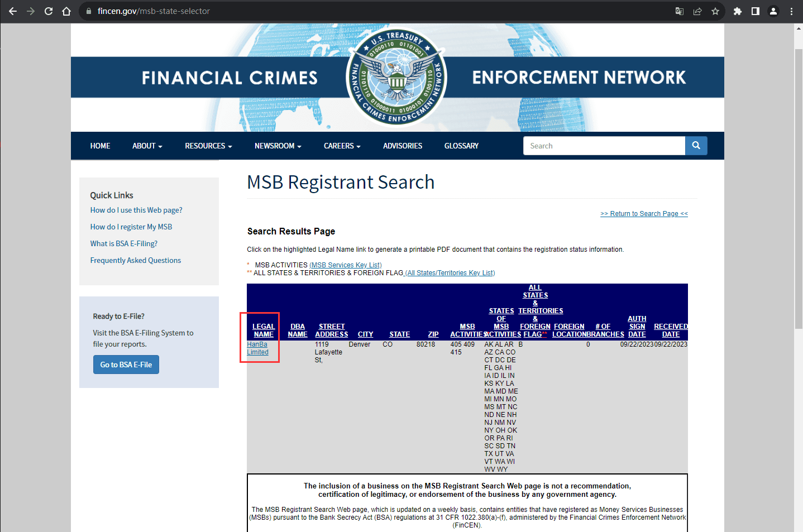Open the GLOSSARY nav item
The width and height of the screenshot is (803, 532).
coord(461,146)
